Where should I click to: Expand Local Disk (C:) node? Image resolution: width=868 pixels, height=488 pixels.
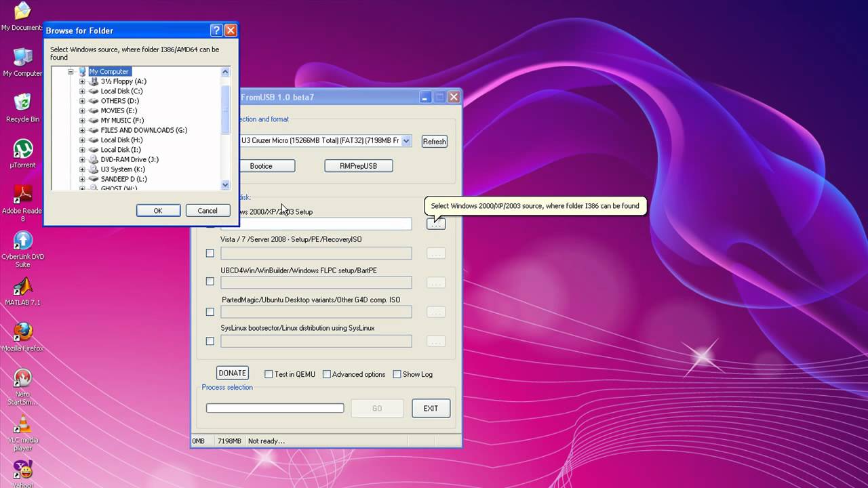(82, 91)
